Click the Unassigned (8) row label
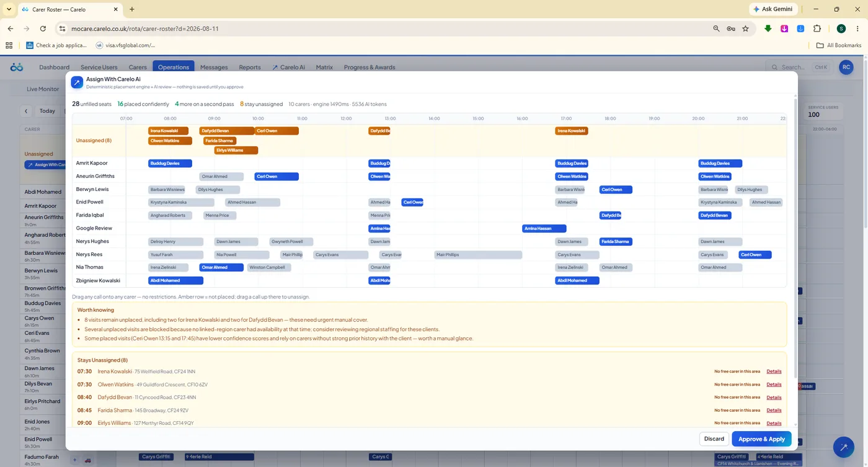This screenshot has width=868, height=467. [x=94, y=140]
